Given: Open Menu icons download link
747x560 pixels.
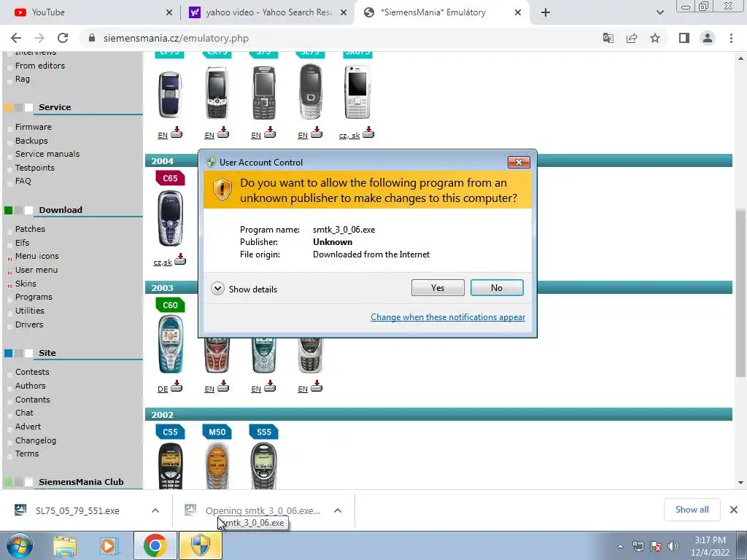Looking at the screenshot, I should 36,256.
